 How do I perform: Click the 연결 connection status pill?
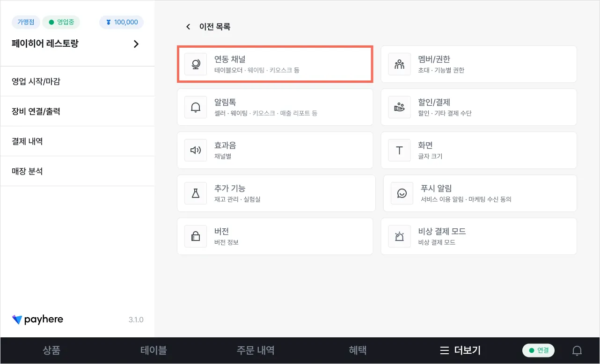click(538, 350)
